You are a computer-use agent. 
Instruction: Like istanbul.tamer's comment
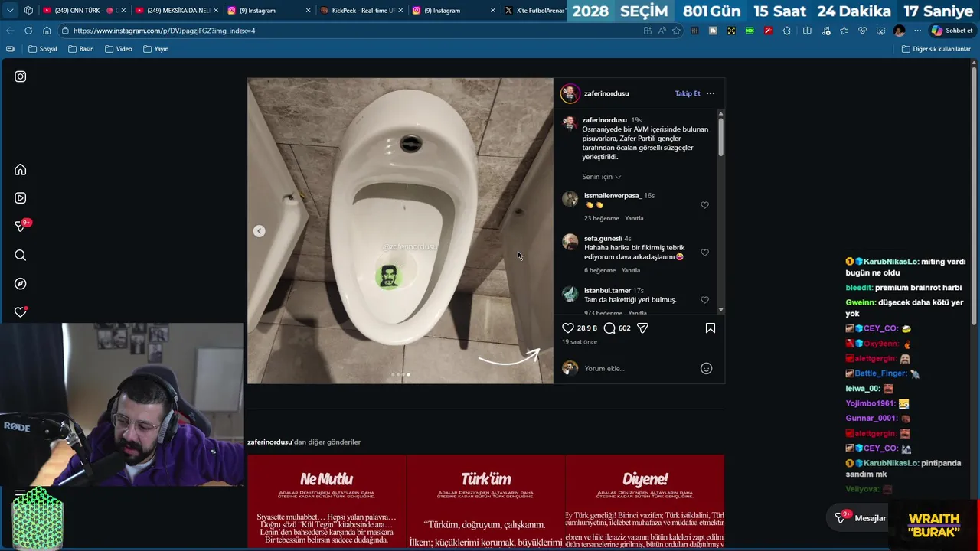pos(705,300)
